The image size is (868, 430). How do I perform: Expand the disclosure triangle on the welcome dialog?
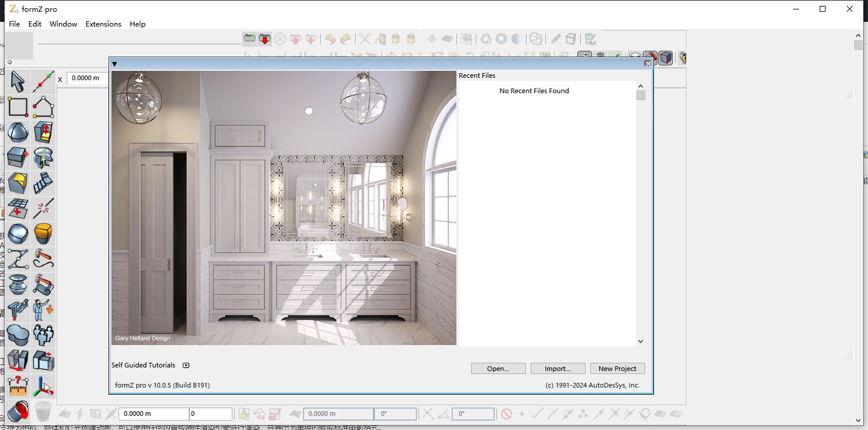click(x=114, y=64)
